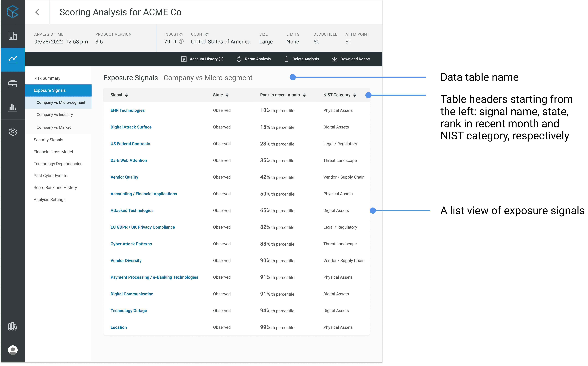Open the Digital Attack Surface signal
Viewport: 588px width, 366px height.
coord(131,127)
